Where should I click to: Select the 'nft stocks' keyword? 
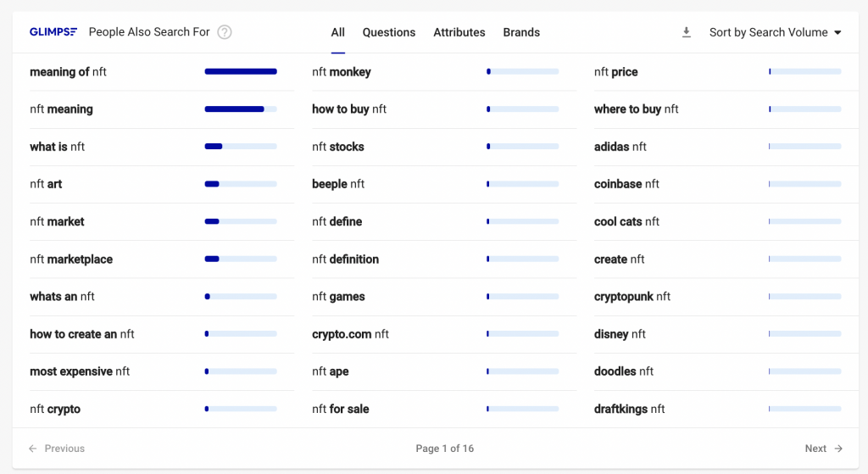[x=338, y=147]
